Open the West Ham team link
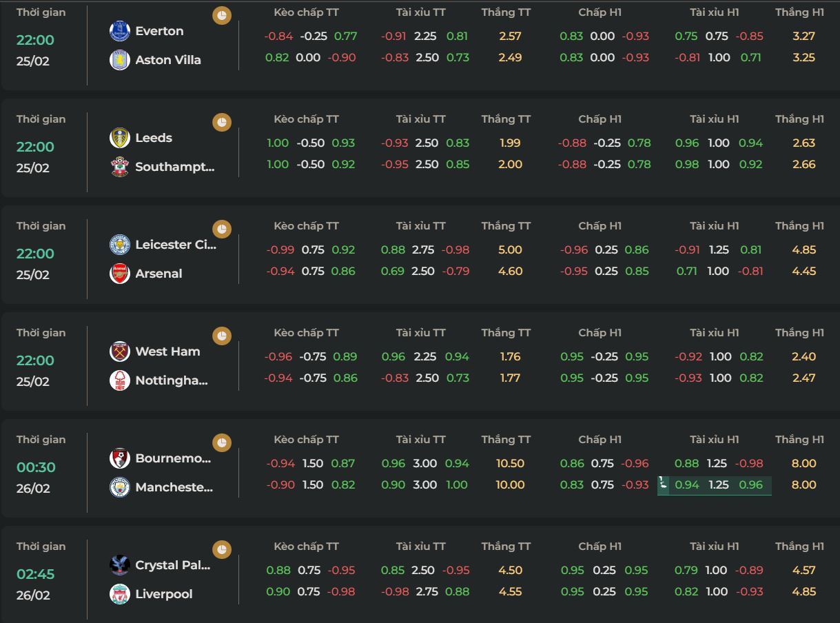The image size is (840, 623). 167,351
